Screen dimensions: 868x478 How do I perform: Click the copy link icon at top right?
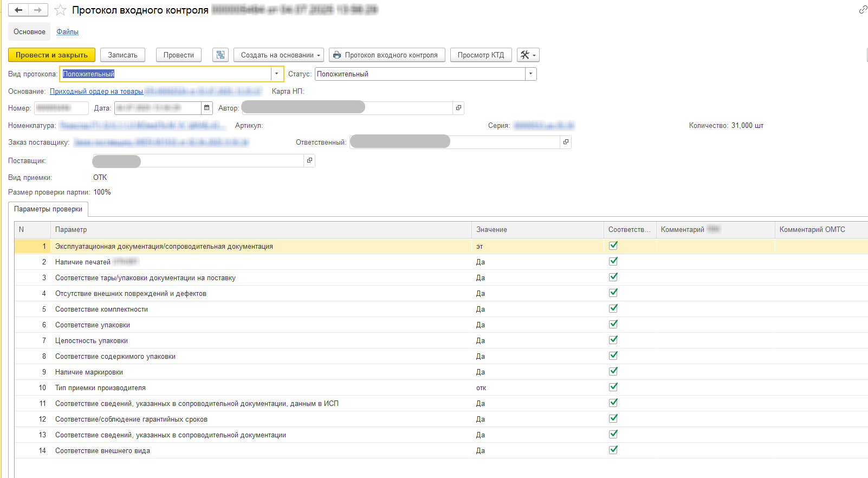pyautogui.click(x=863, y=10)
